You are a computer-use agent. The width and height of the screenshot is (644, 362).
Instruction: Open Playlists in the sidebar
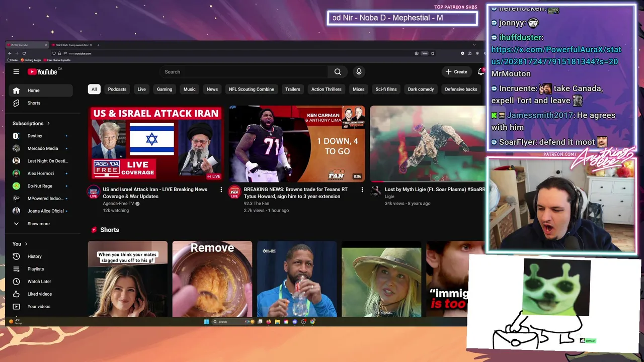(41, 269)
